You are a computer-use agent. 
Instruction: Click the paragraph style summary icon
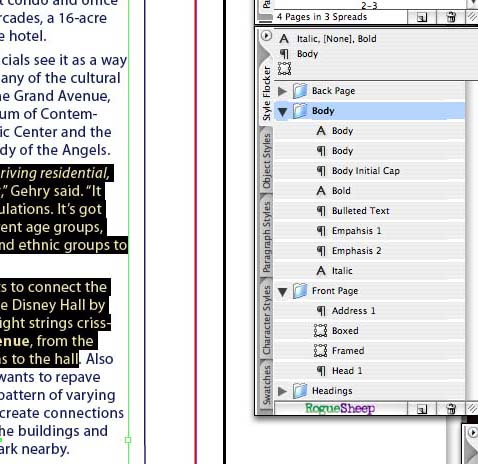(x=284, y=54)
